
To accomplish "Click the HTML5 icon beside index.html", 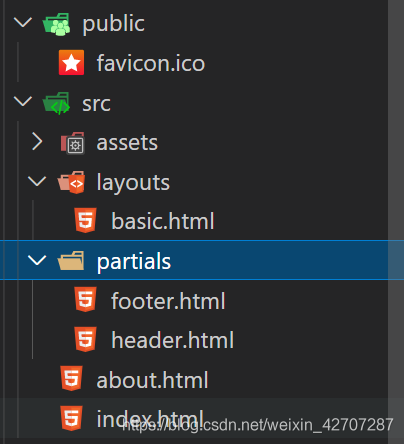I will coord(71,418).
